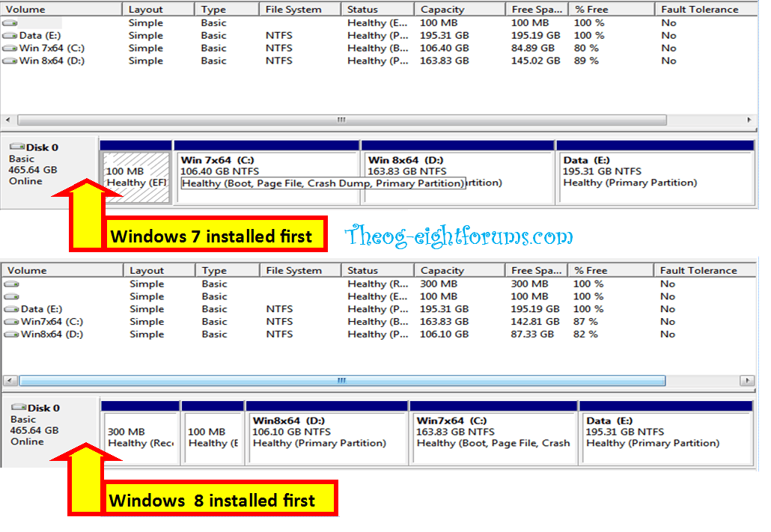Click the right scroll arrow of the lower volume list
Screen dimensions: 771x532
coord(747,381)
